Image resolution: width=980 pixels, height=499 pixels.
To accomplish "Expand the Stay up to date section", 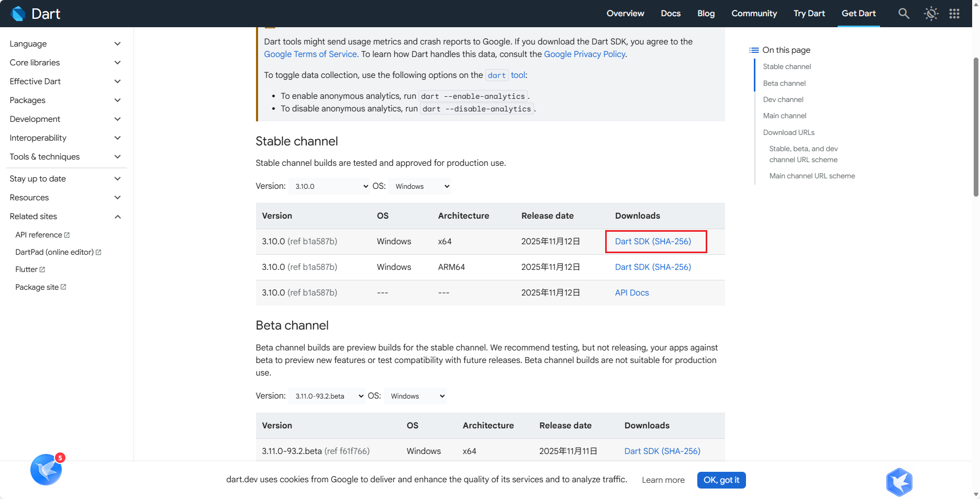I will point(66,179).
